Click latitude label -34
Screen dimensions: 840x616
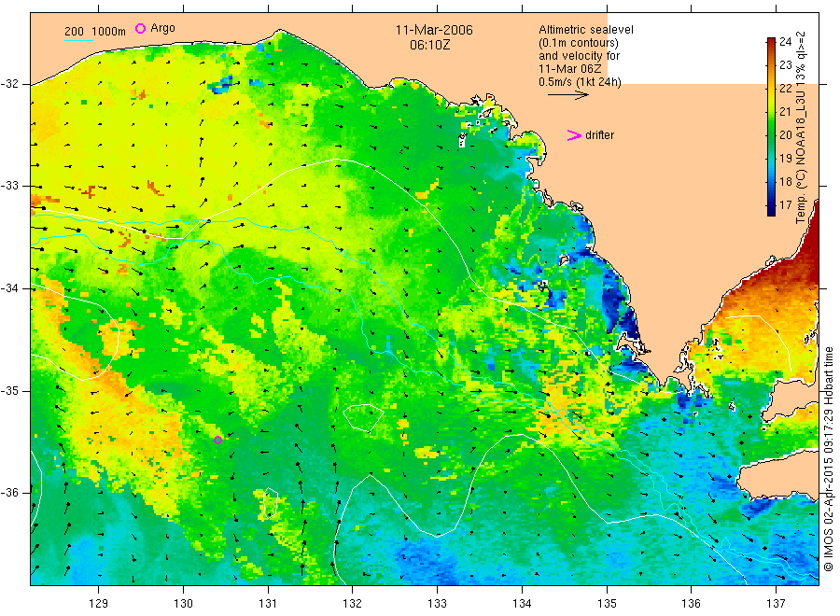pos(9,288)
